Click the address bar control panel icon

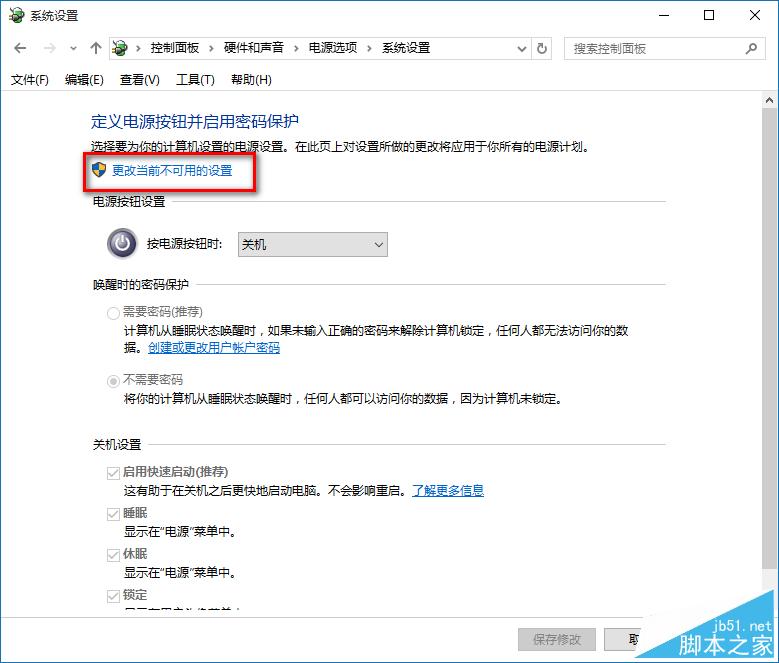pos(120,48)
